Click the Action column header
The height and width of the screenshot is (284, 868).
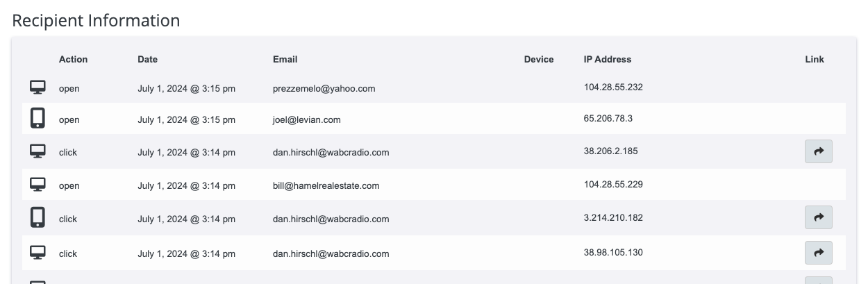pos(73,59)
